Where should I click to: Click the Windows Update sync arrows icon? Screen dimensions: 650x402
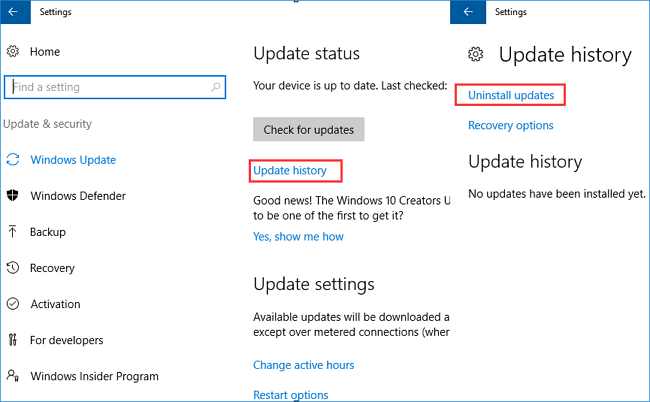click(x=13, y=160)
